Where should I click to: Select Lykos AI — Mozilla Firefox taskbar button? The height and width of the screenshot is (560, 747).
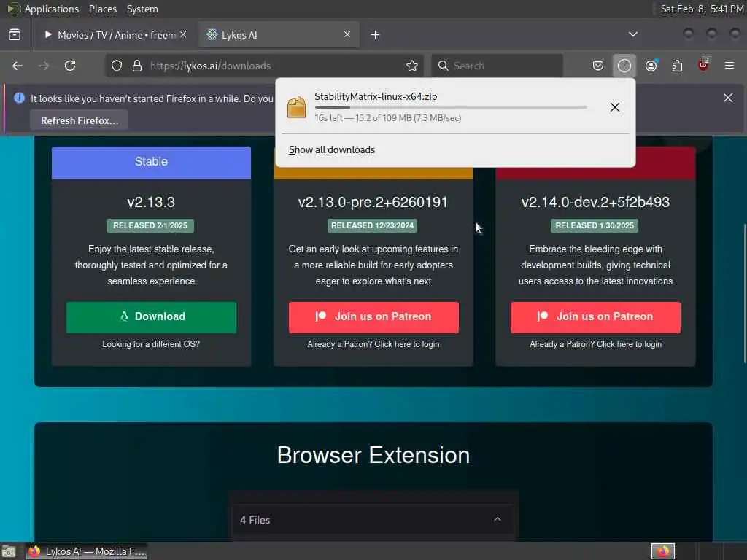pos(87,552)
